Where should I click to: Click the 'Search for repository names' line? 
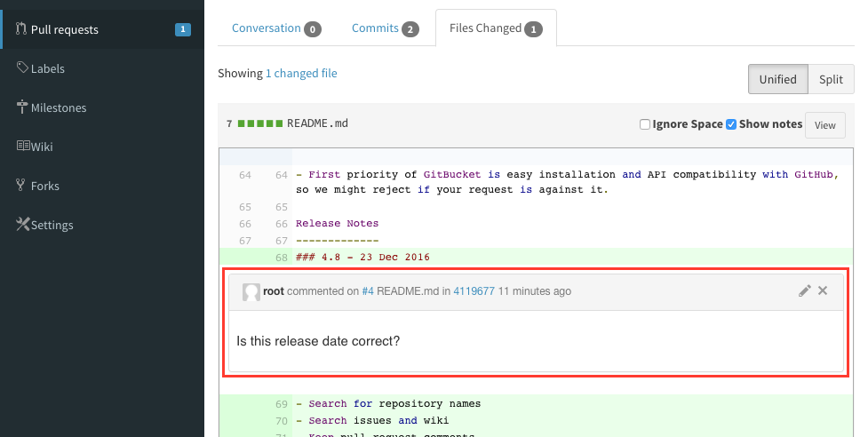pos(388,404)
